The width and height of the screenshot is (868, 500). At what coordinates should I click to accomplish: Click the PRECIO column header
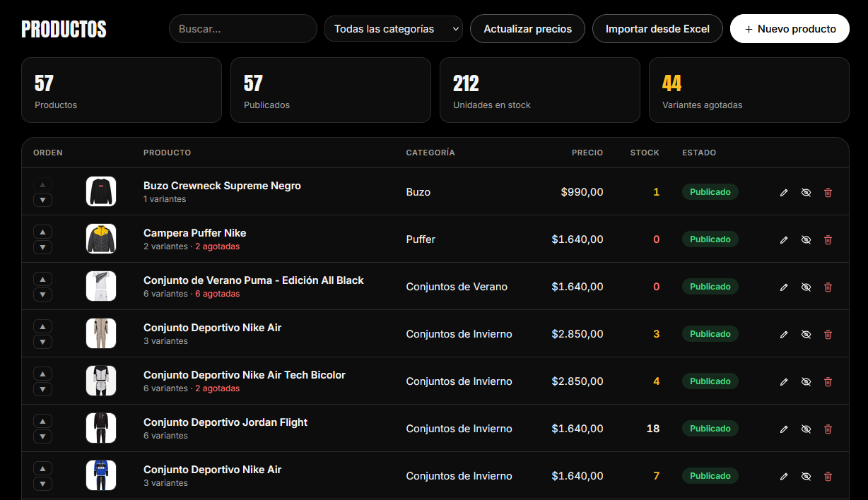(587, 153)
